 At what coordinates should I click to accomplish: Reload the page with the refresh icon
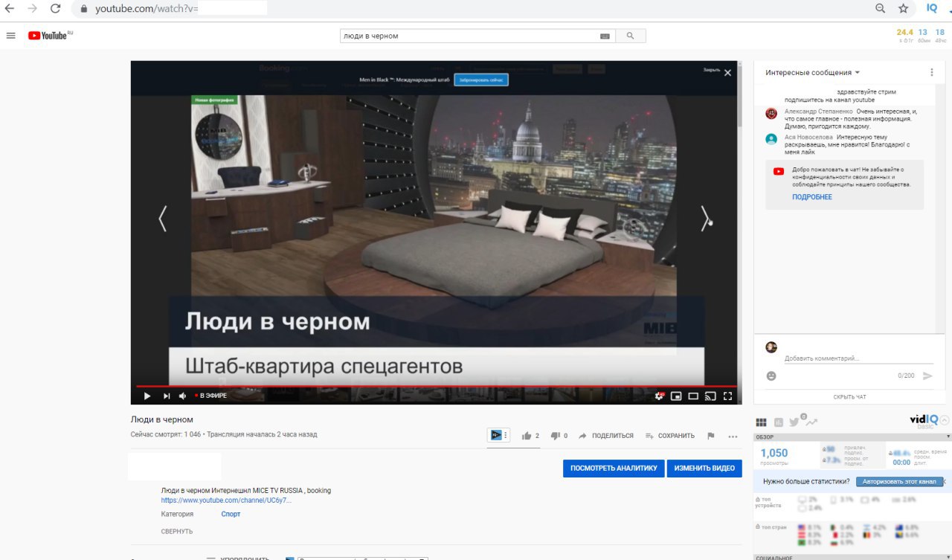coord(55,9)
